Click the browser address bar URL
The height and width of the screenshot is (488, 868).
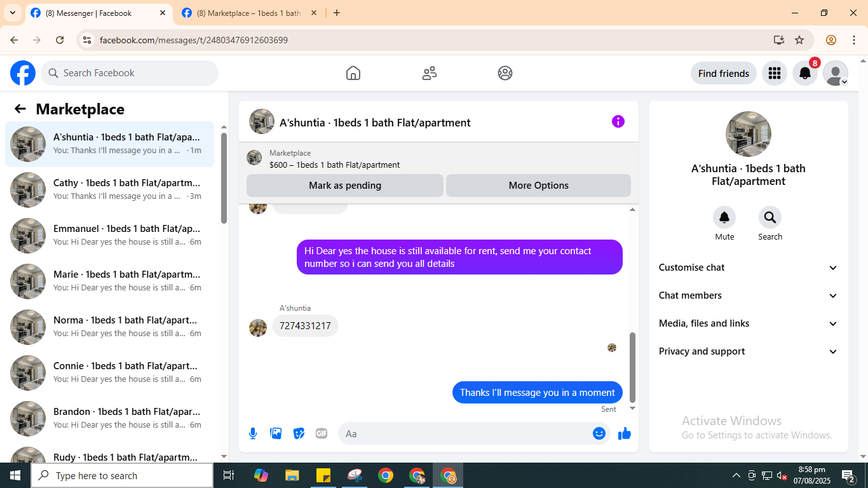click(x=194, y=40)
